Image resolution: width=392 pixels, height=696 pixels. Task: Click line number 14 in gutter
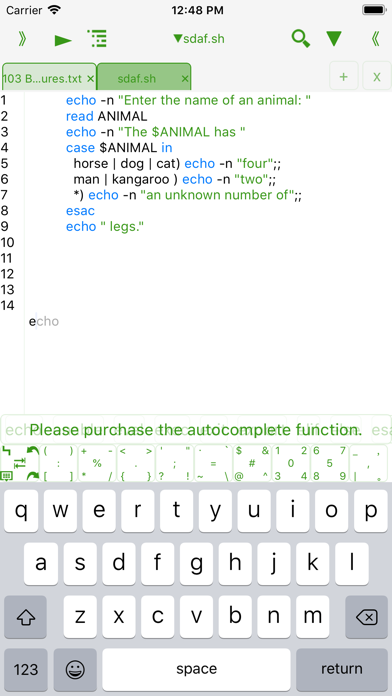[x=8, y=305]
